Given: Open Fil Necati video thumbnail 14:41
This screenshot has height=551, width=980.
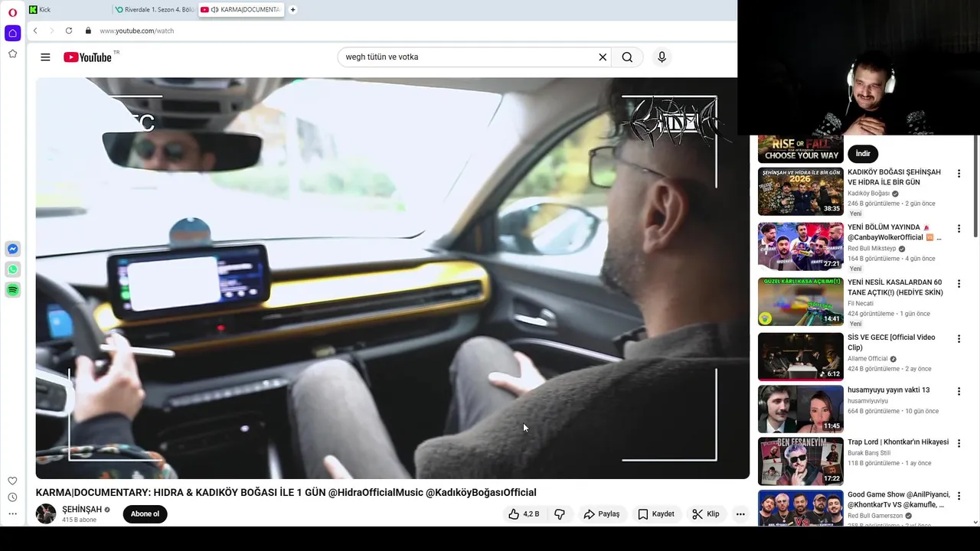Looking at the screenshot, I should coord(801,302).
